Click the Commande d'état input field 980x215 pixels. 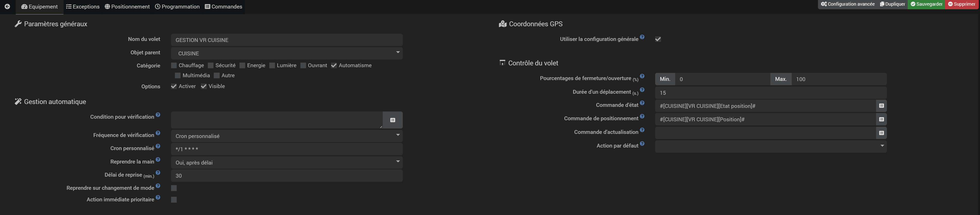tap(765, 106)
